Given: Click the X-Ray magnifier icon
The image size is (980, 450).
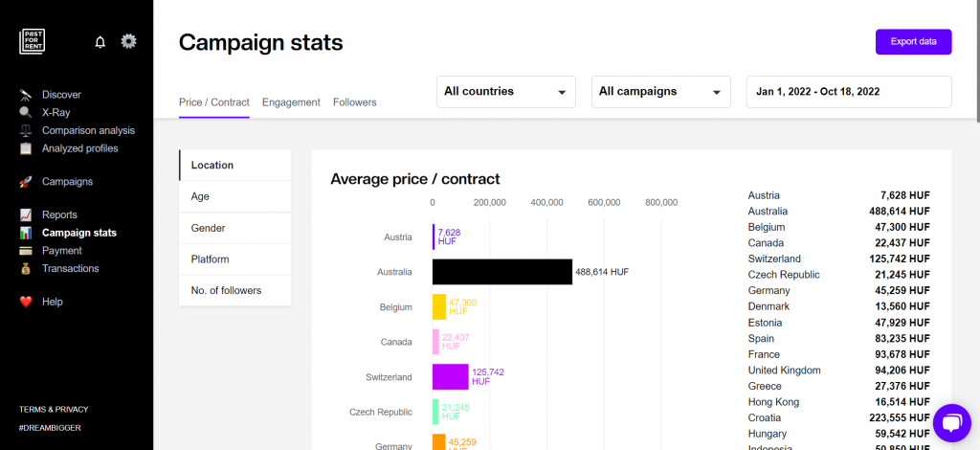Looking at the screenshot, I should (26, 113).
